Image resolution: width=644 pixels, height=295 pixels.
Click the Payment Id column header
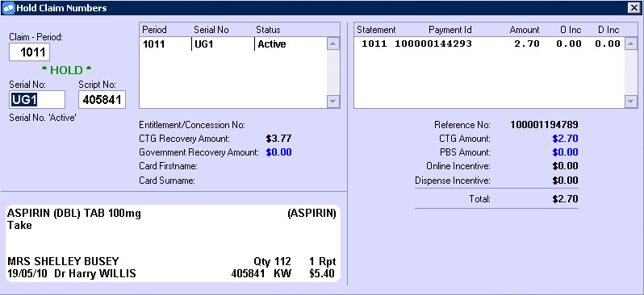tap(450, 30)
